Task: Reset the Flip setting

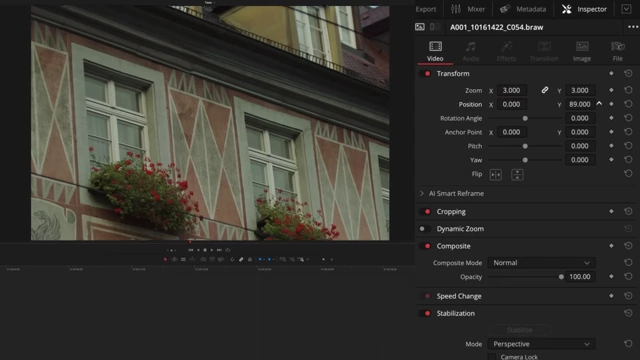Action: pyautogui.click(x=628, y=173)
